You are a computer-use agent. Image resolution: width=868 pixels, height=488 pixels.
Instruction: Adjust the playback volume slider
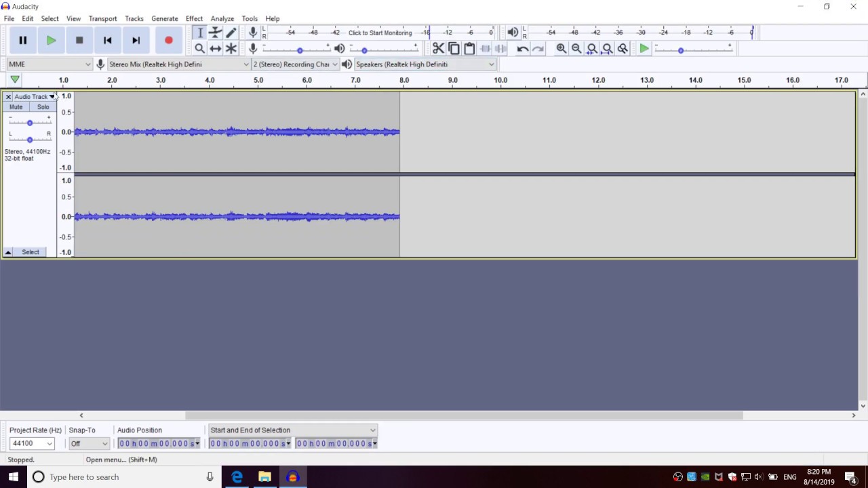pos(383,49)
